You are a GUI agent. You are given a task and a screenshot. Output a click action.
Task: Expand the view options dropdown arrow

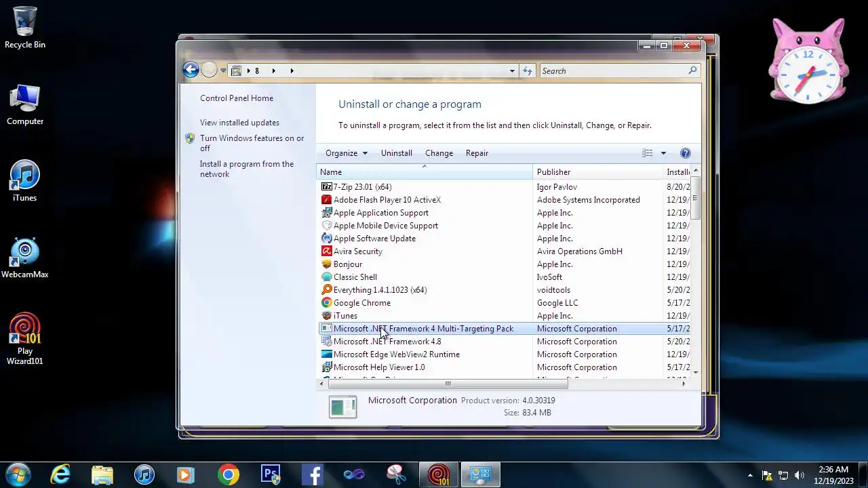coord(663,153)
